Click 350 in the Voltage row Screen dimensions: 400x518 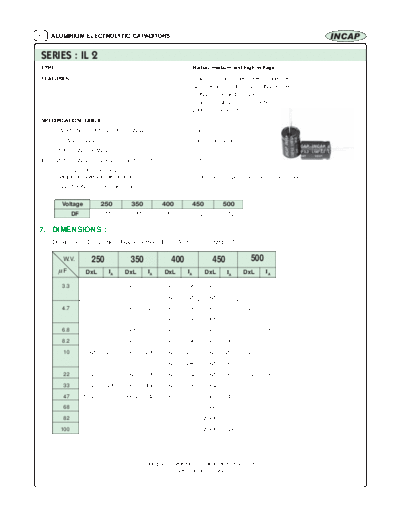click(x=137, y=204)
